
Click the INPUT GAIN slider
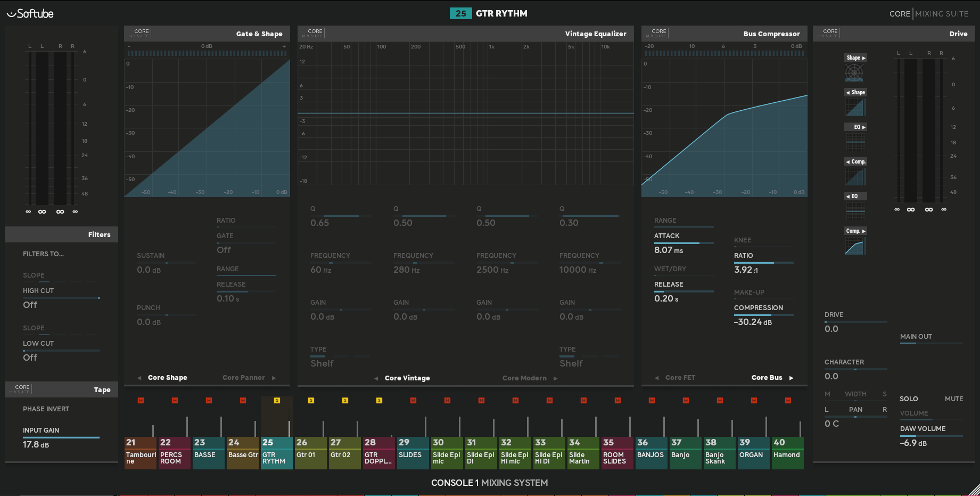pos(61,437)
